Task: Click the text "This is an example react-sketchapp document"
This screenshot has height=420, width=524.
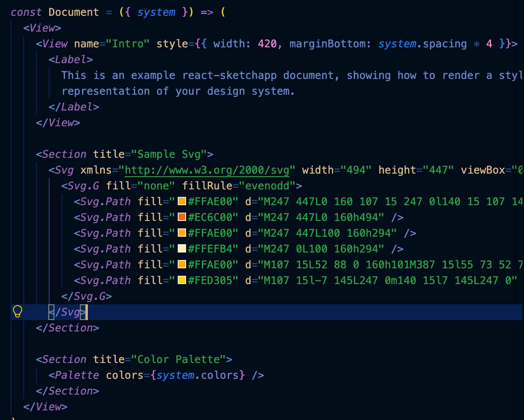Action: coord(197,75)
